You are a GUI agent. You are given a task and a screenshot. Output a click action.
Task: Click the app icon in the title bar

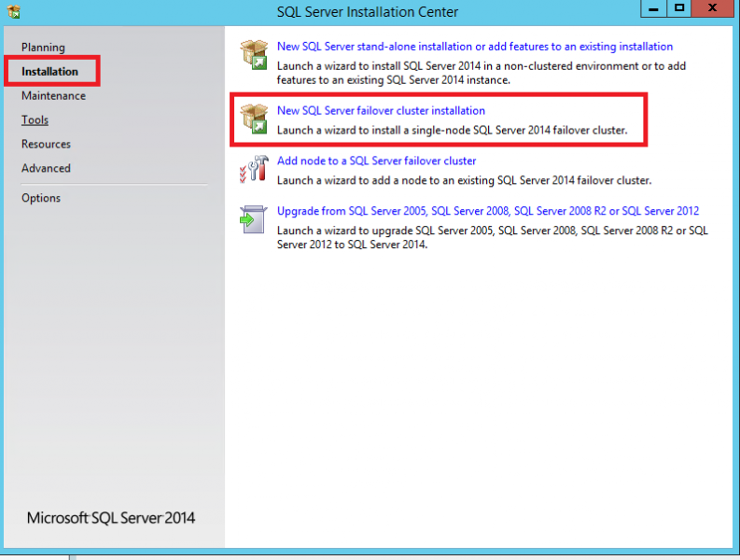click(12, 11)
